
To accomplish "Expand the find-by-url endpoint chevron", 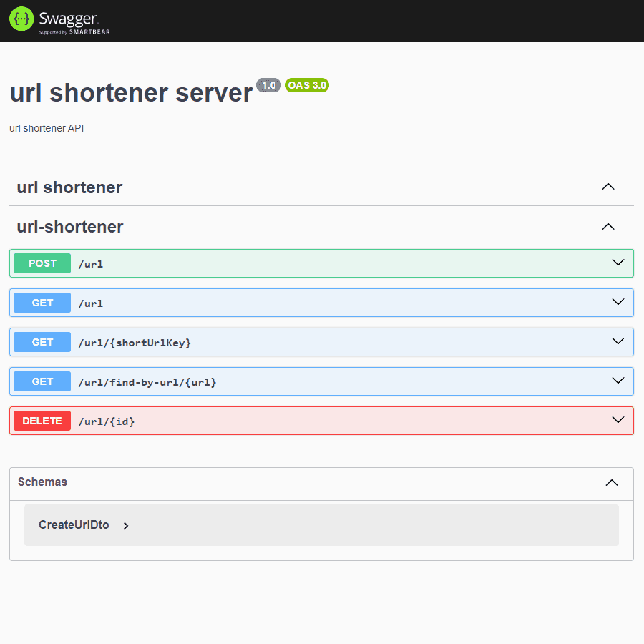I will point(618,381).
